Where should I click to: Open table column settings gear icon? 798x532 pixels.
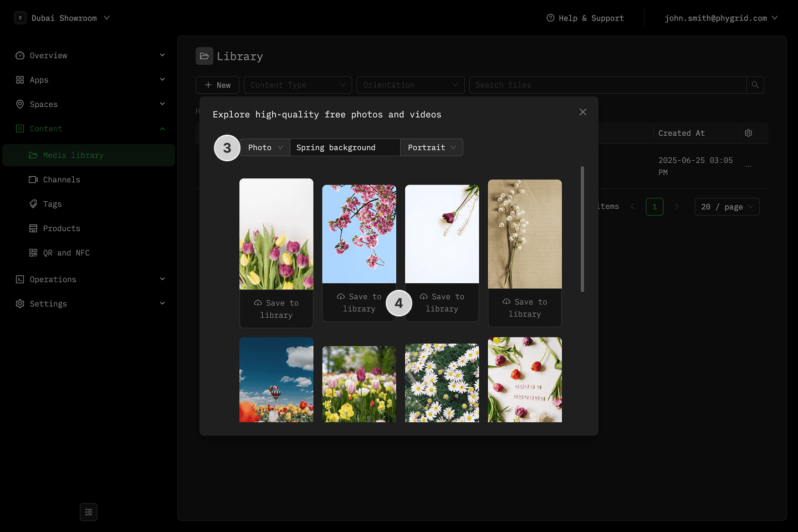coord(748,133)
